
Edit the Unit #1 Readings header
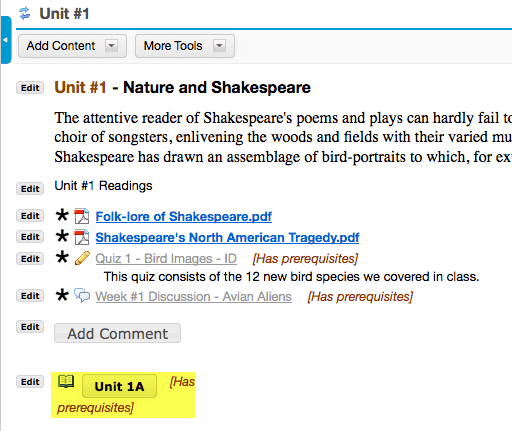tap(30, 189)
